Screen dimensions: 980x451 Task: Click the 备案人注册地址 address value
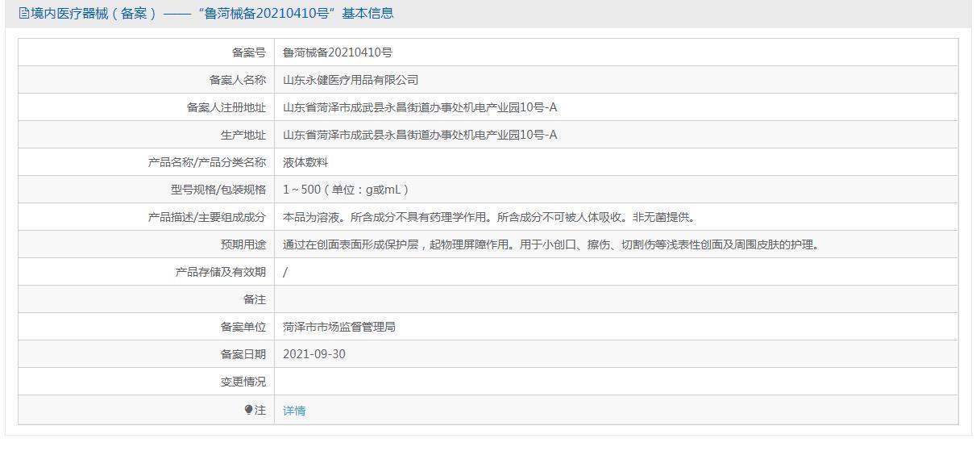(420, 107)
